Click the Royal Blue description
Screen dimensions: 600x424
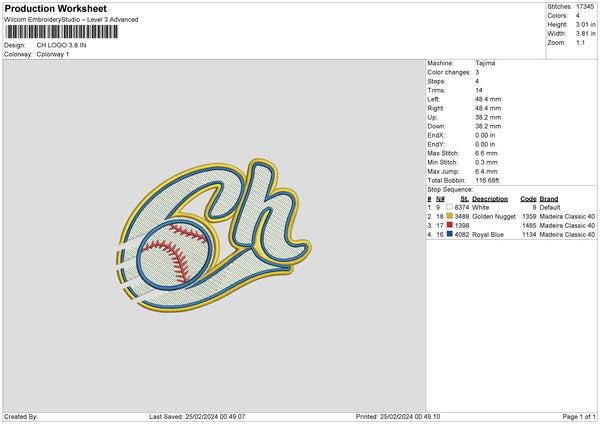click(x=488, y=235)
